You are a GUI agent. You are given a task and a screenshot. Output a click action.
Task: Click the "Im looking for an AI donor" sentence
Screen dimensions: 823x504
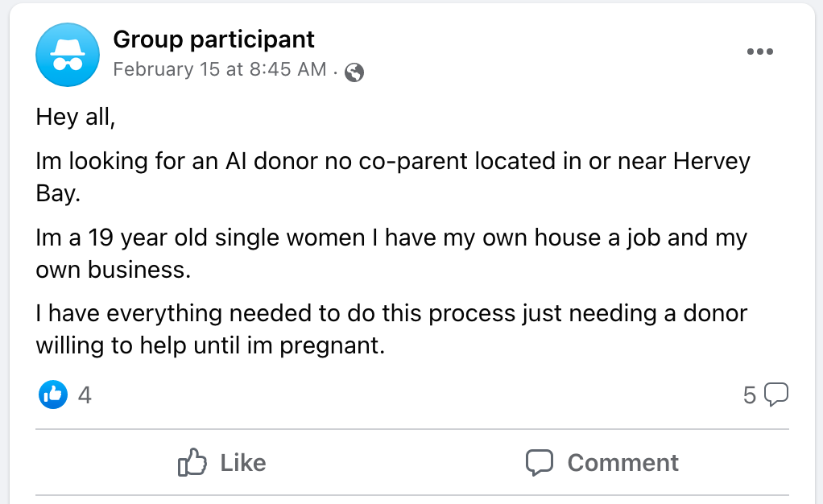pos(393,177)
